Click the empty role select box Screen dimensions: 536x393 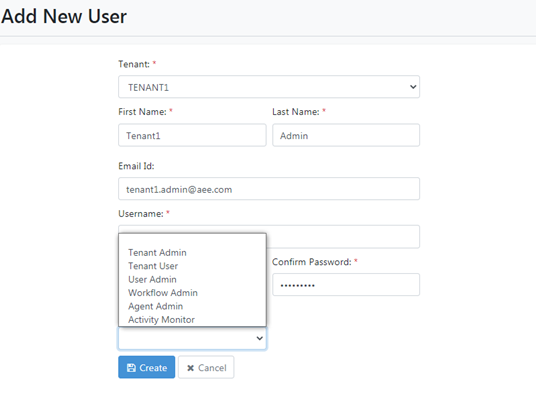tap(192, 338)
